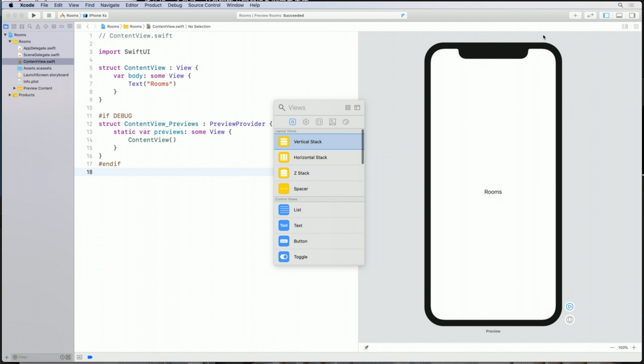Click the preview on device icon
This screenshot has width=644, height=364.
click(570, 320)
